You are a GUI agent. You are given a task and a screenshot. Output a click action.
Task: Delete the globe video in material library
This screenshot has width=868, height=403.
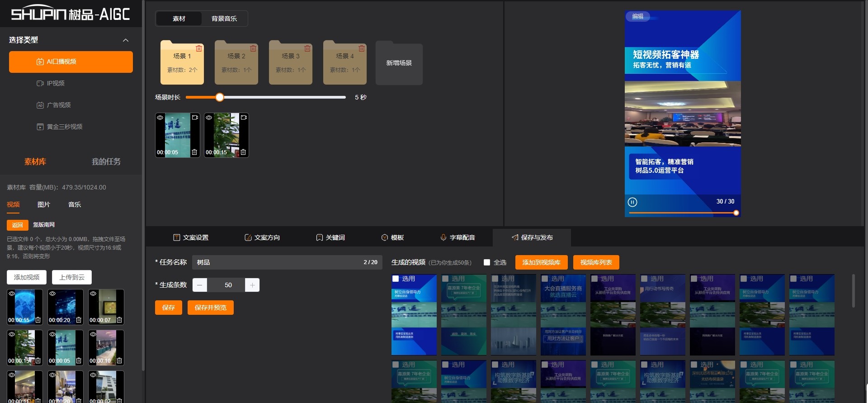coord(38,320)
